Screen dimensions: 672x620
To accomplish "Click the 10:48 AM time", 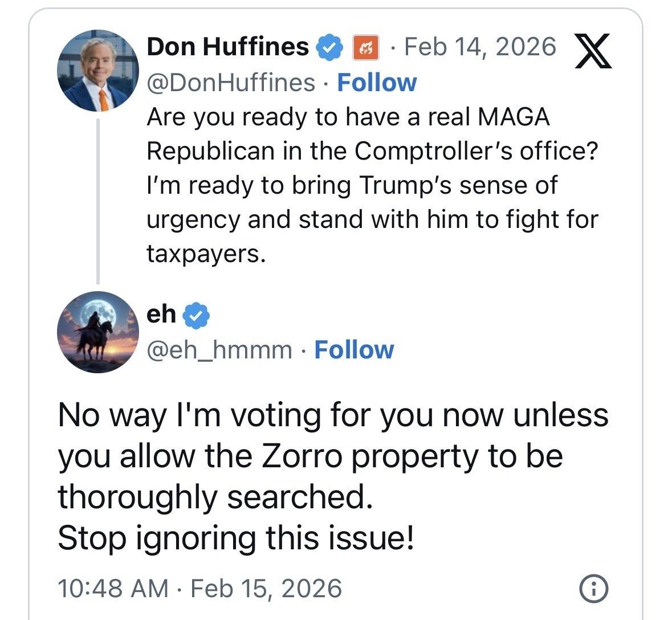I will click(x=113, y=588).
